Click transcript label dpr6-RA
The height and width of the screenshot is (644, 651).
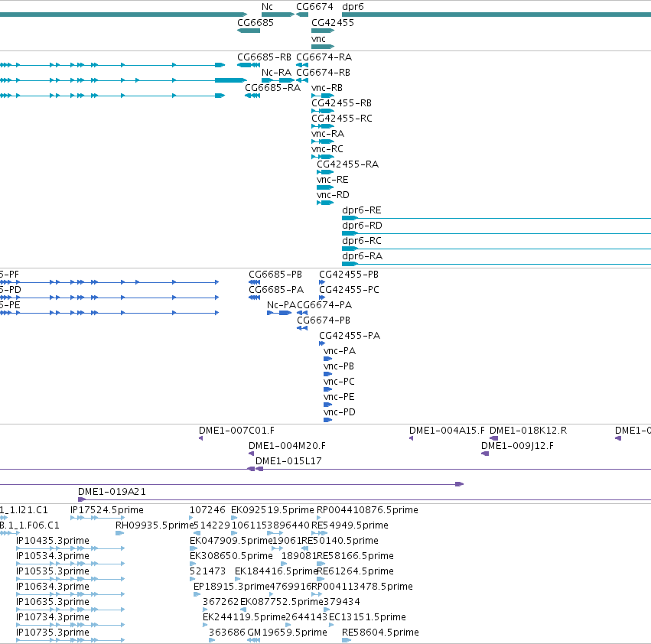point(362,256)
